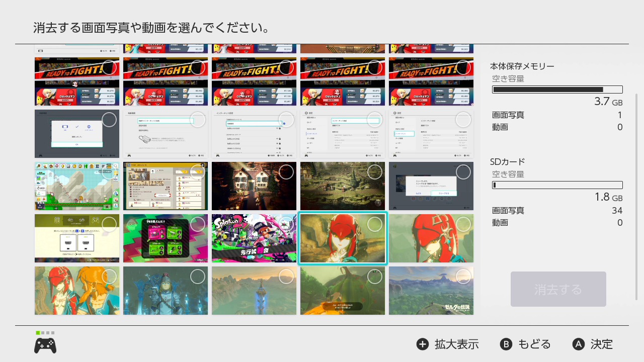Click the 1.8 GB free capacity value

(608, 197)
